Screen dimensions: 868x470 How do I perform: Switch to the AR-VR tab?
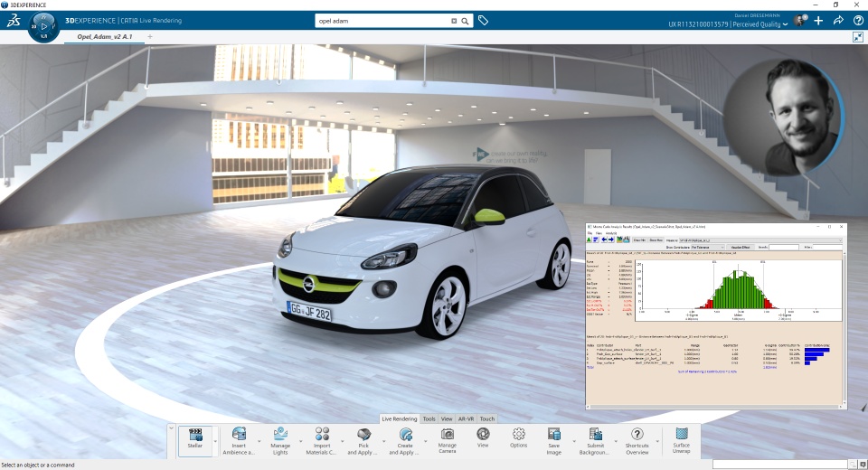467,419
